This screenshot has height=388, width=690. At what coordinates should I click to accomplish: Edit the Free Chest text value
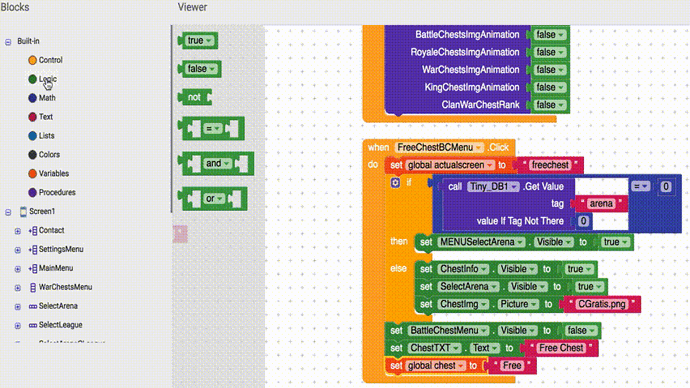pos(561,348)
